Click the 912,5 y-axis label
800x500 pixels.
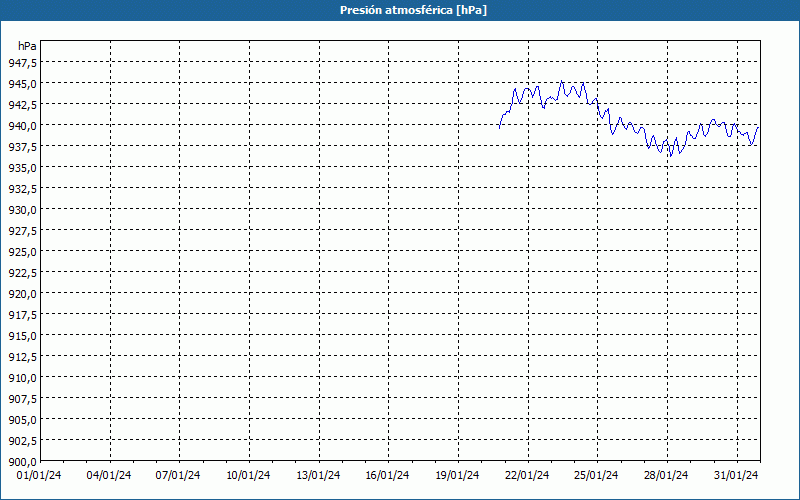click(22, 357)
